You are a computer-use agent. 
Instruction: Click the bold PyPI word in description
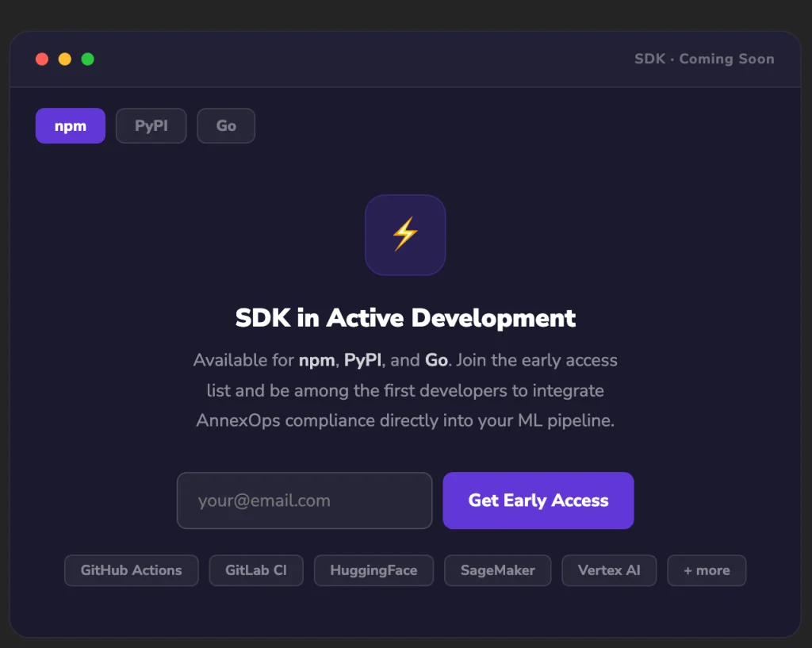click(x=362, y=360)
